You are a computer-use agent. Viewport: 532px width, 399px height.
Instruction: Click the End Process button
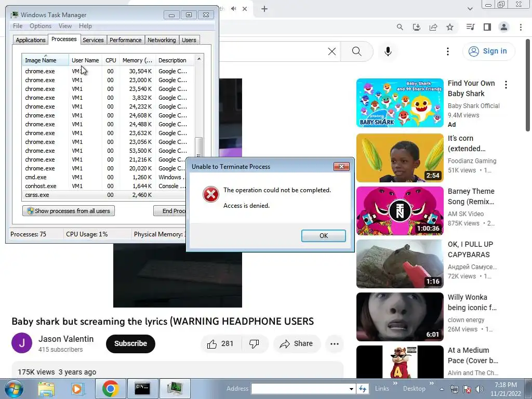click(170, 211)
